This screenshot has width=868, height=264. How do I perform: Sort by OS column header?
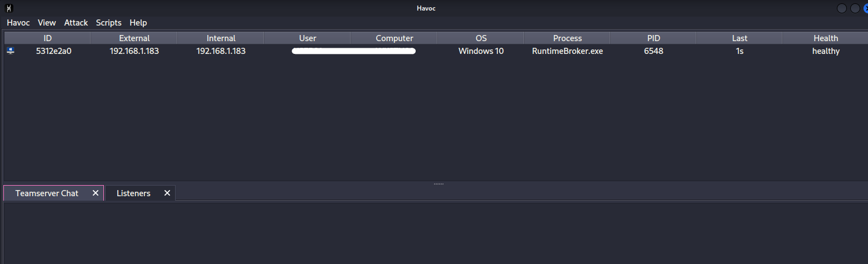click(x=481, y=38)
